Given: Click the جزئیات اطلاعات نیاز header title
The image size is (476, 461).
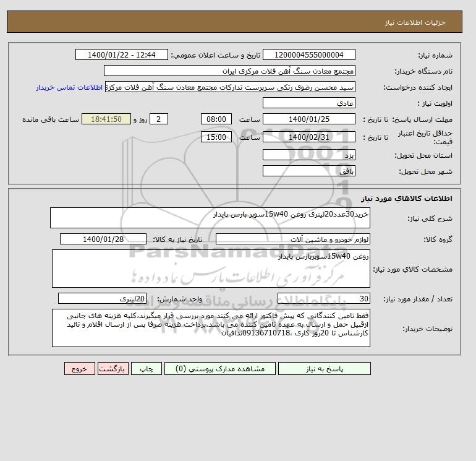Looking at the screenshot, I should [x=415, y=22].
